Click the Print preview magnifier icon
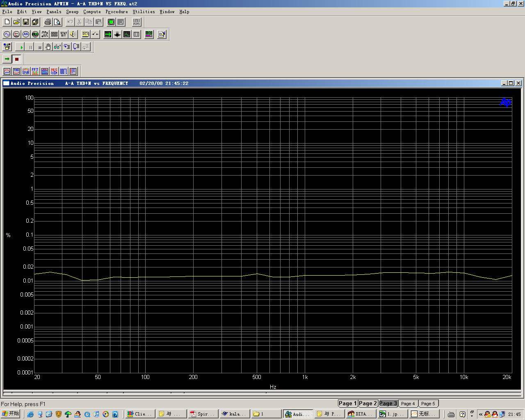525x420 pixels. [x=57, y=22]
